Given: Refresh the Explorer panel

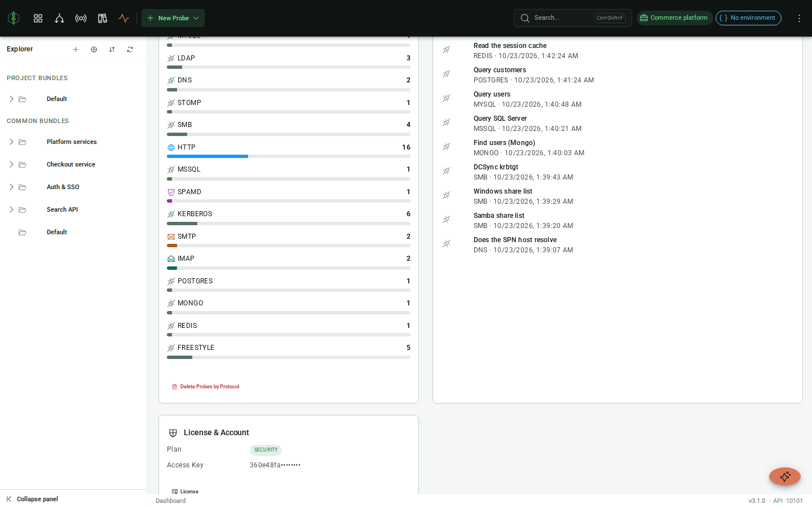Looking at the screenshot, I should point(130,50).
